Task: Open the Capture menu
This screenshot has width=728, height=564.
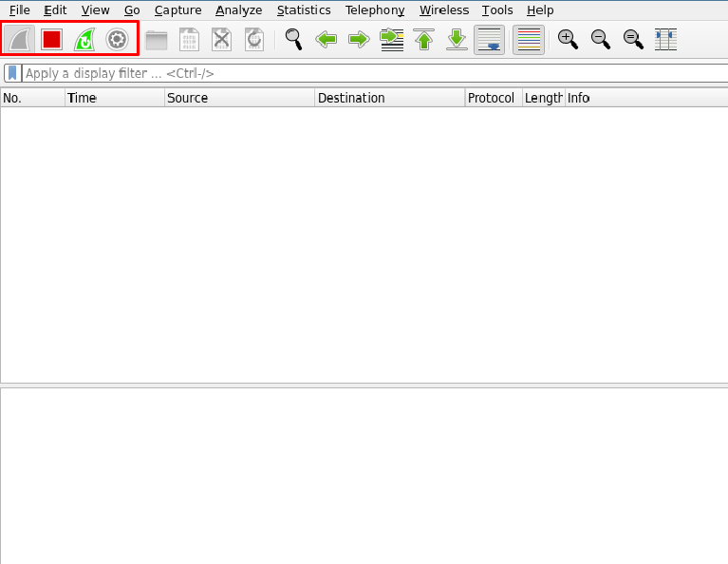Action: click(177, 9)
